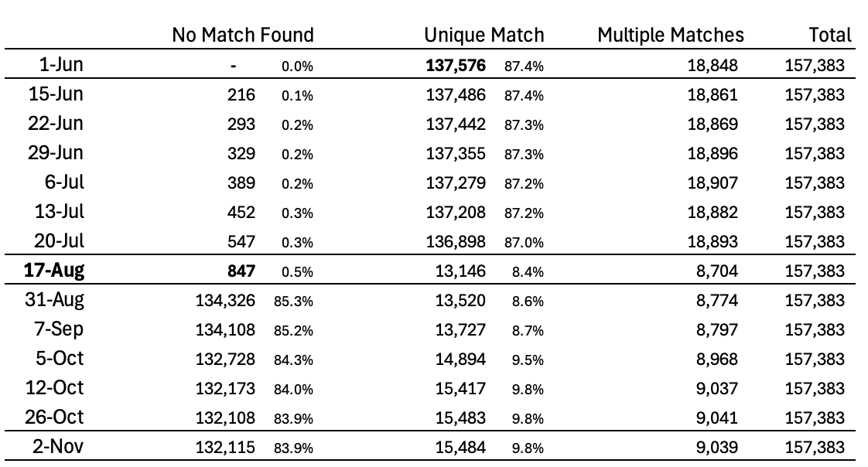Image resolution: width=868 pixels, height=467 pixels.
Task: Select the 18,907 multiple matches value
Action: coord(713,182)
